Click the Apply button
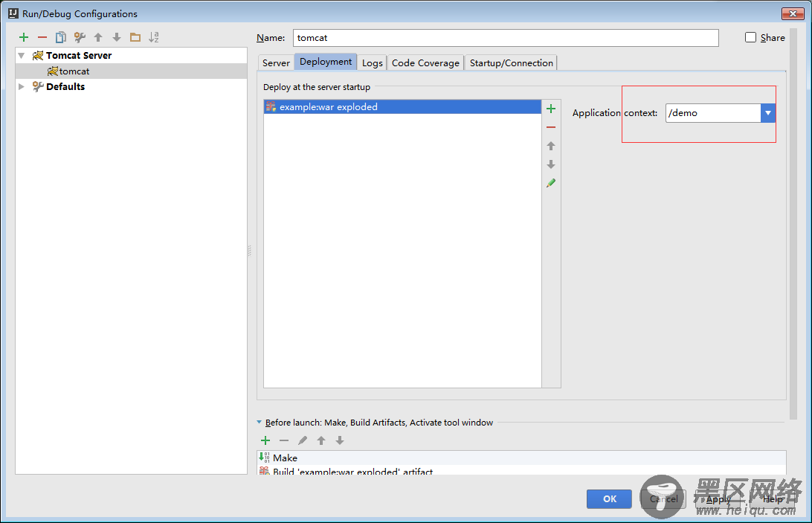This screenshot has width=812, height=523. [718, 498]
